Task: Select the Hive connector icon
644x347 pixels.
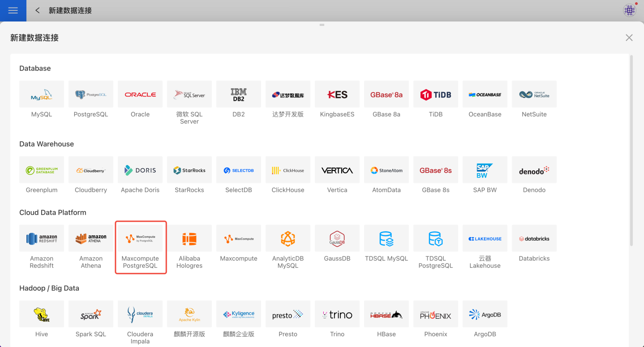Action: (x=42, y=314)
